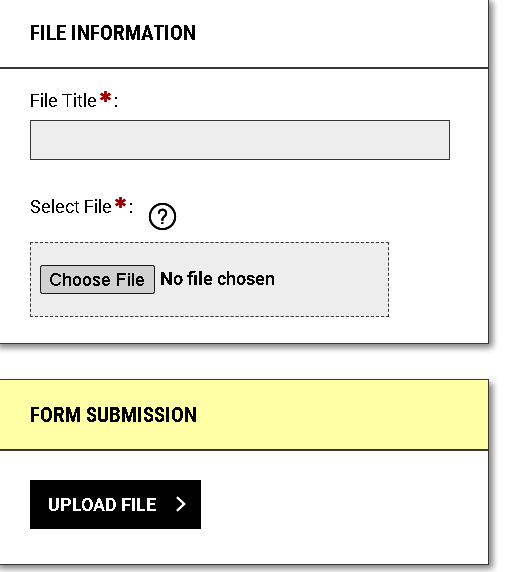Click the question mark circle near Select File
The height and width of the screenshot is (572, 506).
coord(162,216)
